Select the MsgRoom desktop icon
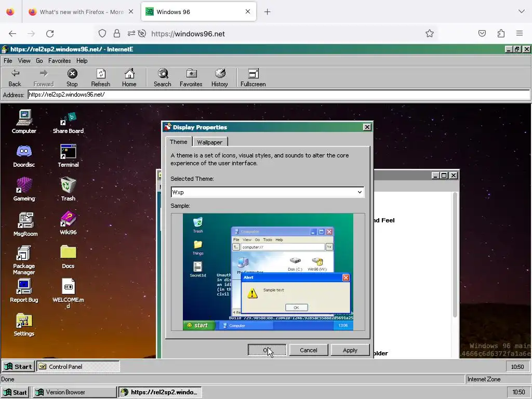The image size is (532, 399). (25, 224)
